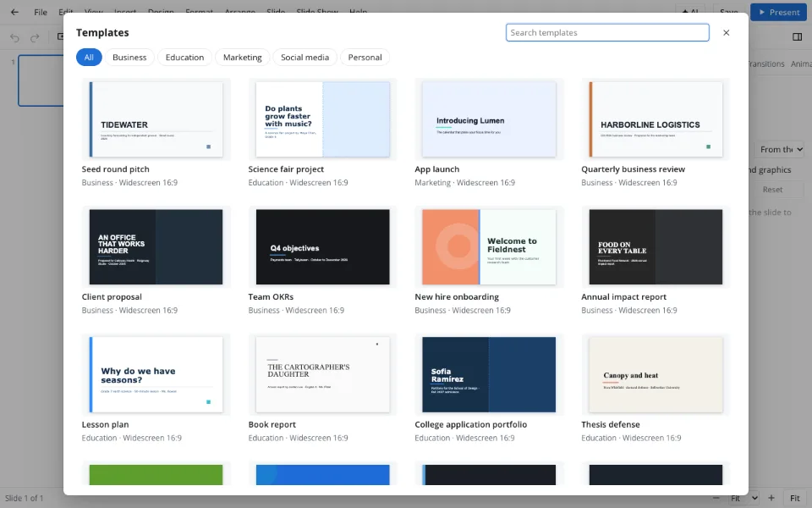
Task: Close the Templates dialog
Action: tap(726, 33)
